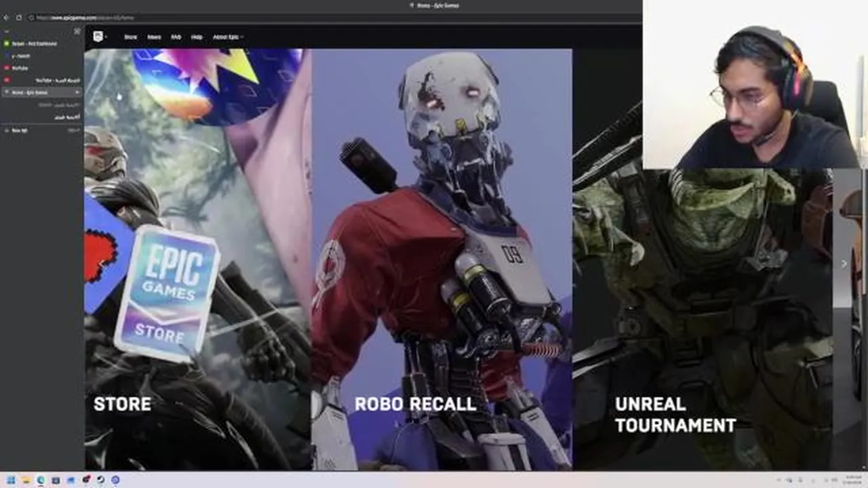Image resolution: width=868 pixels, height=488 pixels.
Task: Open the Help menu item
Action: (197, 37)
